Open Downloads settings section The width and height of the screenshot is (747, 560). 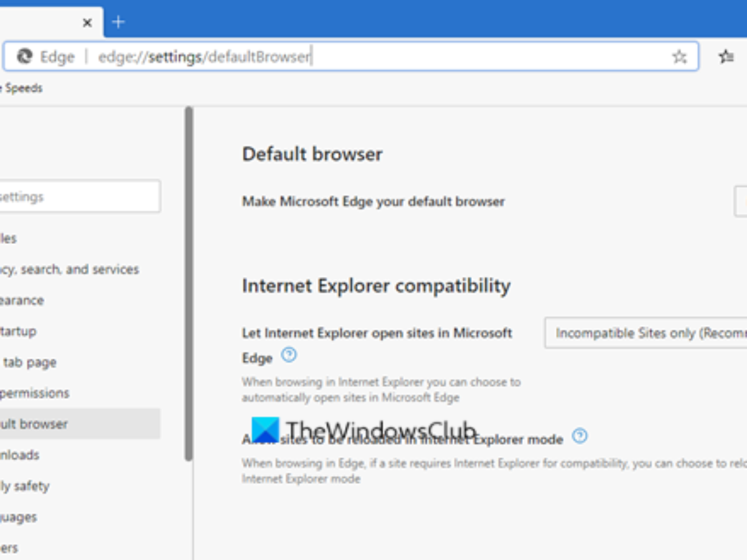(x=20, y=455)
